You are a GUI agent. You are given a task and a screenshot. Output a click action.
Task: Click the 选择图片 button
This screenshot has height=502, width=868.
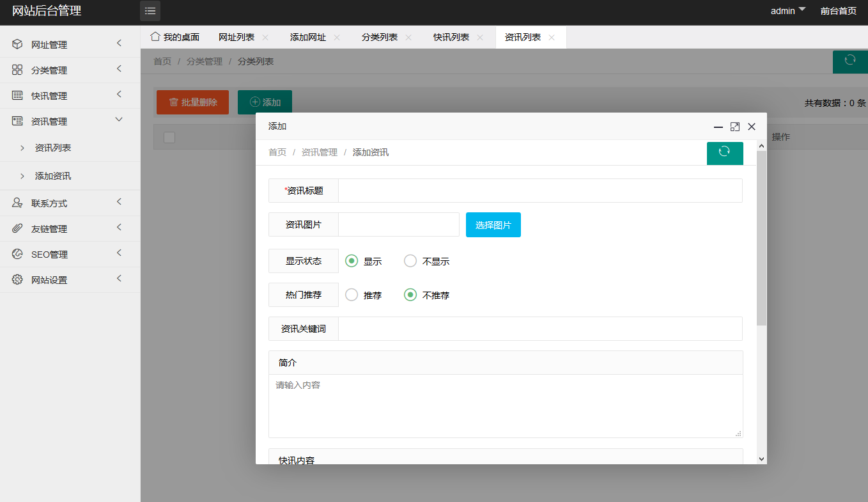click(x=493, y=225)
